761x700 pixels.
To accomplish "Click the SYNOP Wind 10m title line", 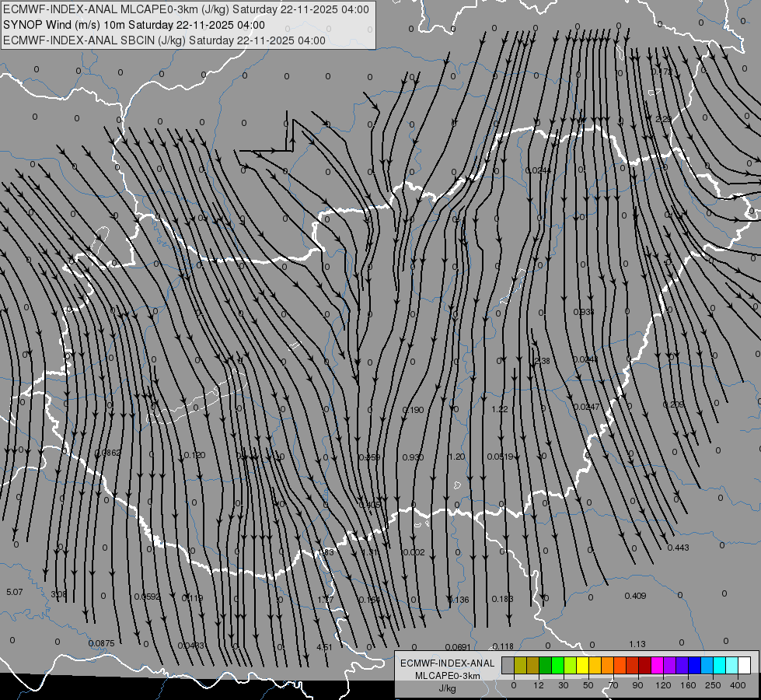I will coord(134,25).
